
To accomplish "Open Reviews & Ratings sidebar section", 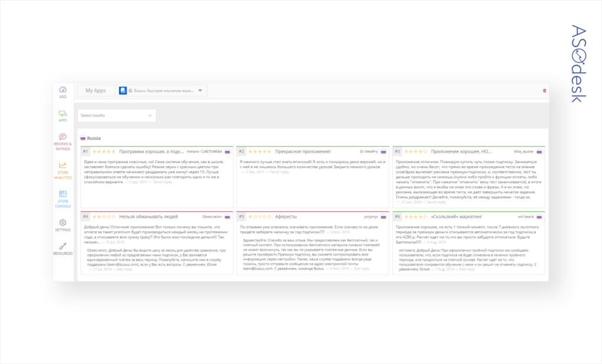I will pyautogui.click(x=62, y=142).
